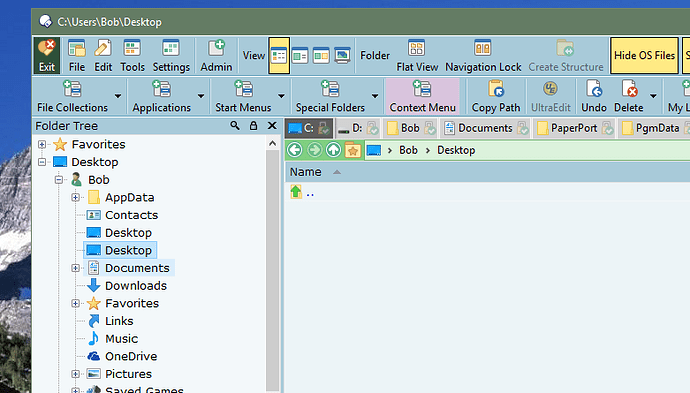This screenshot has width=690, height=393.
Task: Switch to the third view mode icon
Action: point(321,55)
